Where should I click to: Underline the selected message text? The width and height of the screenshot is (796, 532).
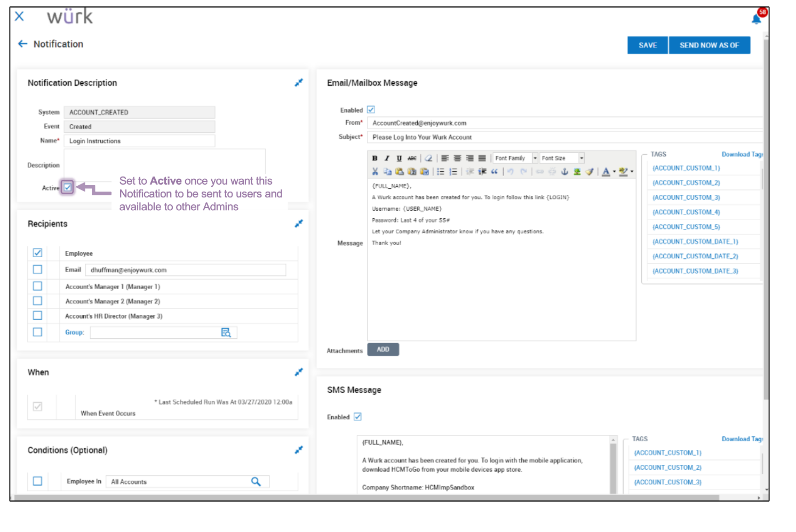point(399,158)
